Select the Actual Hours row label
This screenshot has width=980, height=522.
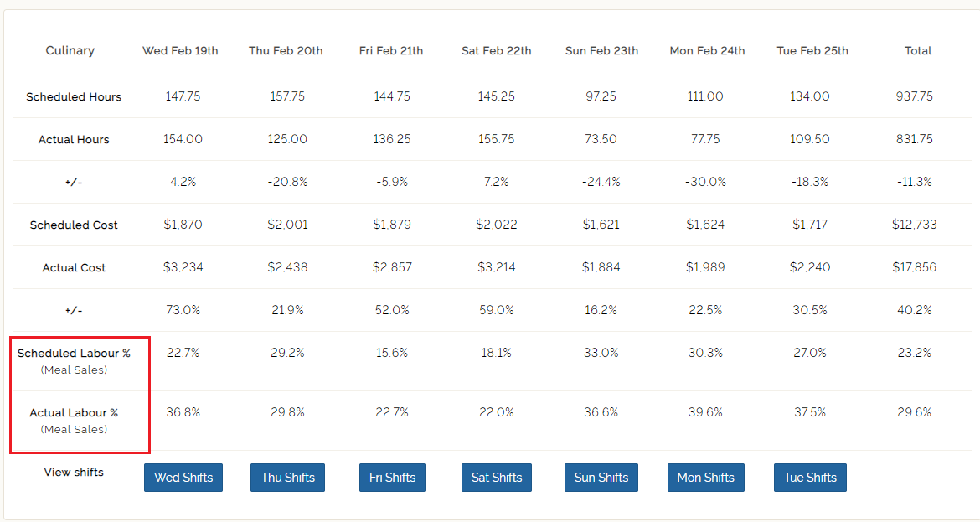(74, 140)
